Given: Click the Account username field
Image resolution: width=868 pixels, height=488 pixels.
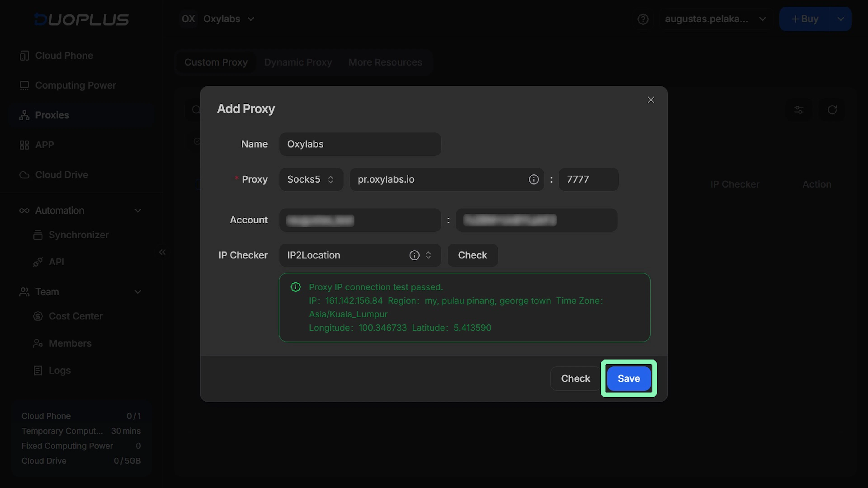Looking at the screenshot, I should [x=360, y=220].
